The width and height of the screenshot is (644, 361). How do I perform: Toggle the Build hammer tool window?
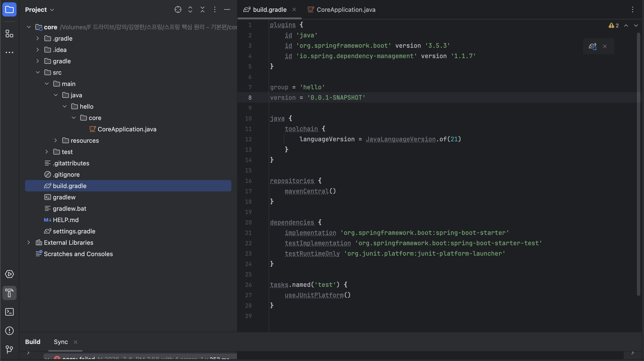tap(9, 293)
